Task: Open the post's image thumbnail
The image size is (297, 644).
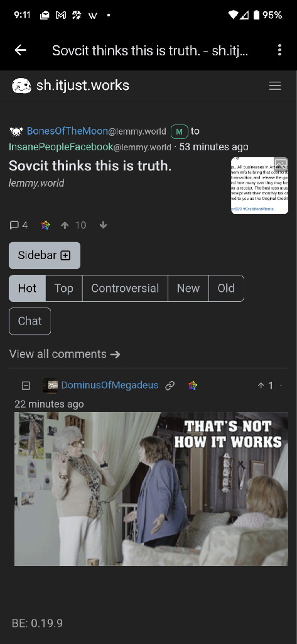Action: 260,186
